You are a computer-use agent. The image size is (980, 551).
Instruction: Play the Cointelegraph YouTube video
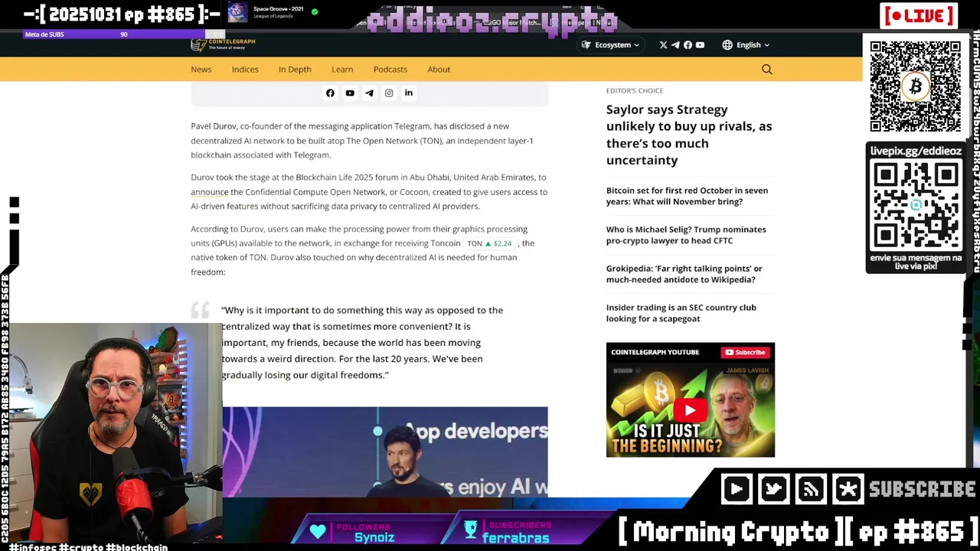tap(690, 409)
